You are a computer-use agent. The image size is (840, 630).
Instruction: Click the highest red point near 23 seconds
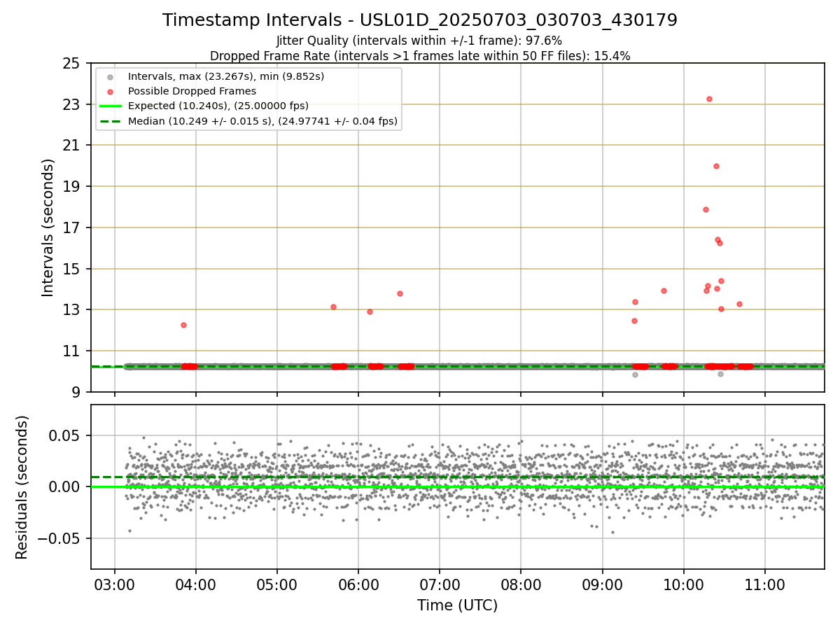709,99
